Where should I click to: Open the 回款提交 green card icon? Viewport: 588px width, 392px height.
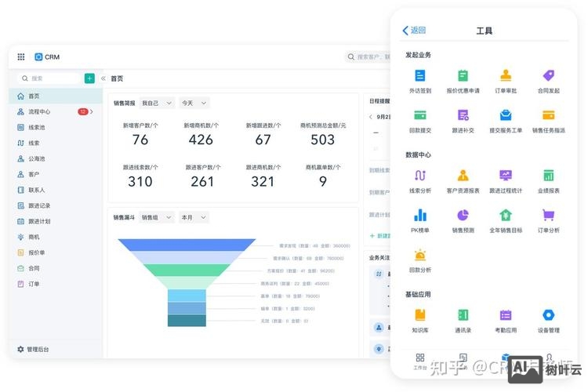420,115
